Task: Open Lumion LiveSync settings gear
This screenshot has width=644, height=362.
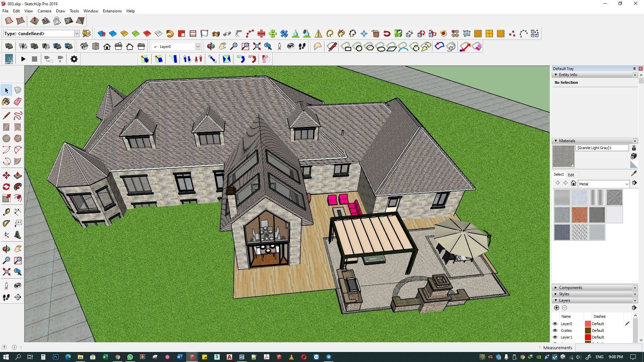Action: (74, 59)
